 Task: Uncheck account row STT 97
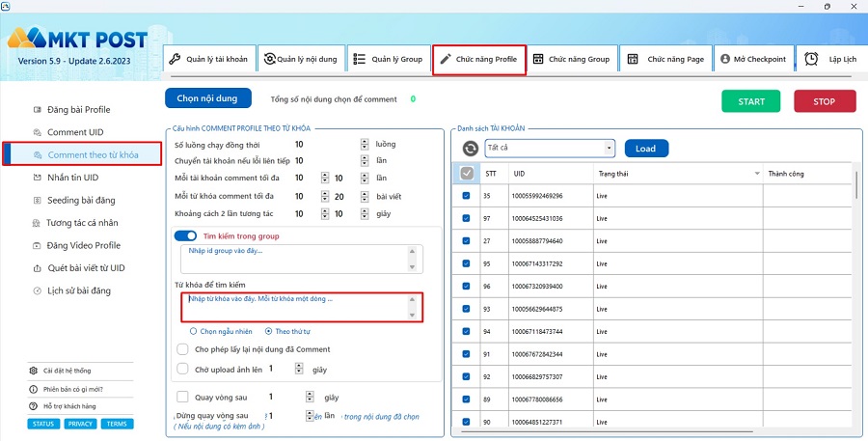tap(466, 218)
